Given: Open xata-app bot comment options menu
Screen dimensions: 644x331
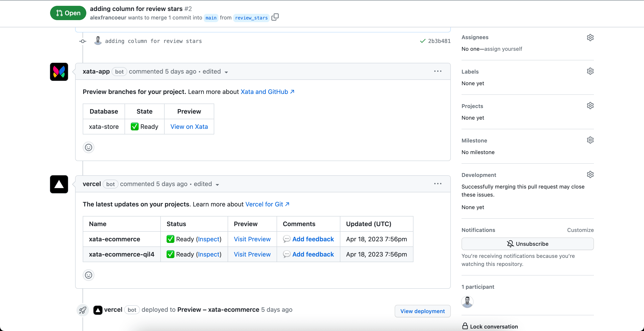Looking at the screenshot, I should coord(438,71).
